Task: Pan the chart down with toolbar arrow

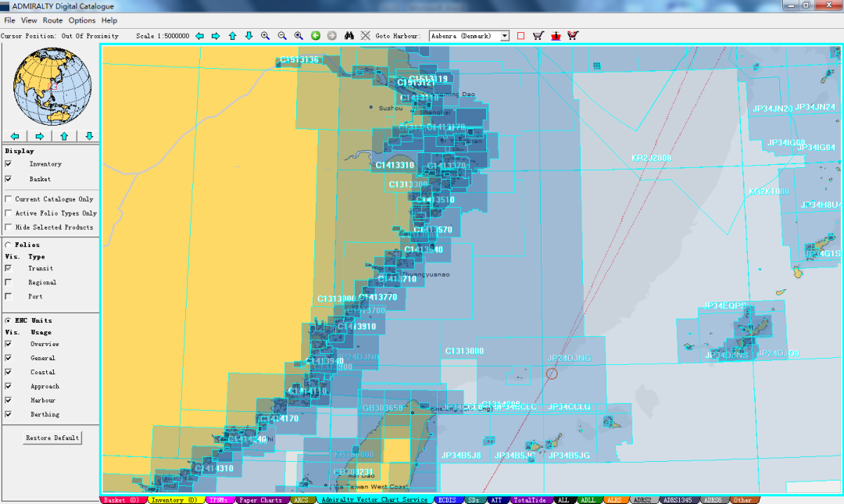Action: tap(249, 36)
